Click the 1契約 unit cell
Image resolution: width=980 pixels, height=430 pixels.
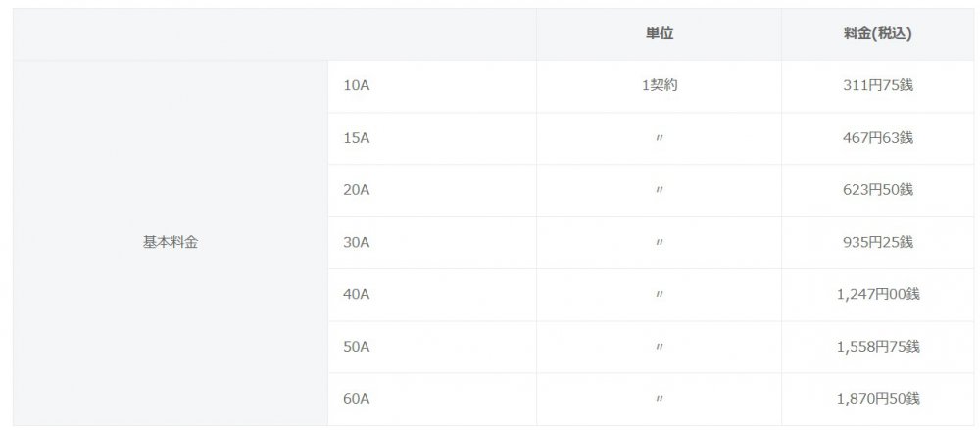click(659, 86)
